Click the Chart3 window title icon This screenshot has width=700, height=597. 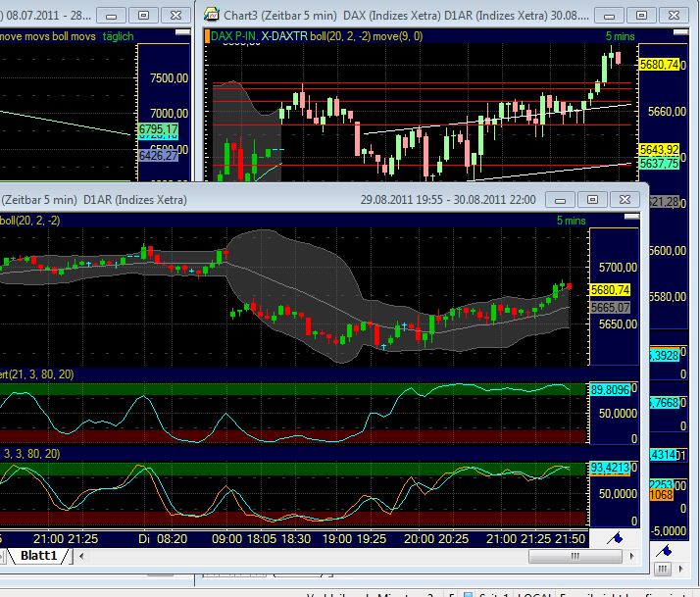tap(211, 15)
